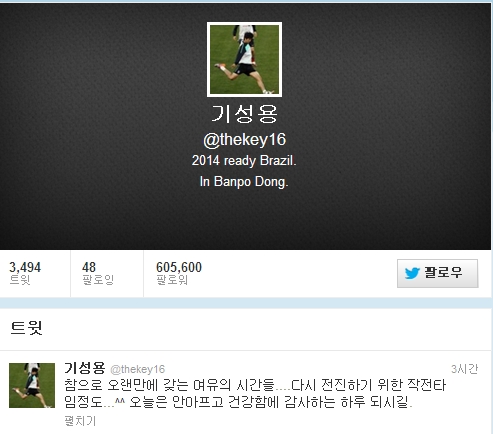Click the location text 'In Banpo Dong.'
Screen dimensions: 493x434
(x=244, y=182)
